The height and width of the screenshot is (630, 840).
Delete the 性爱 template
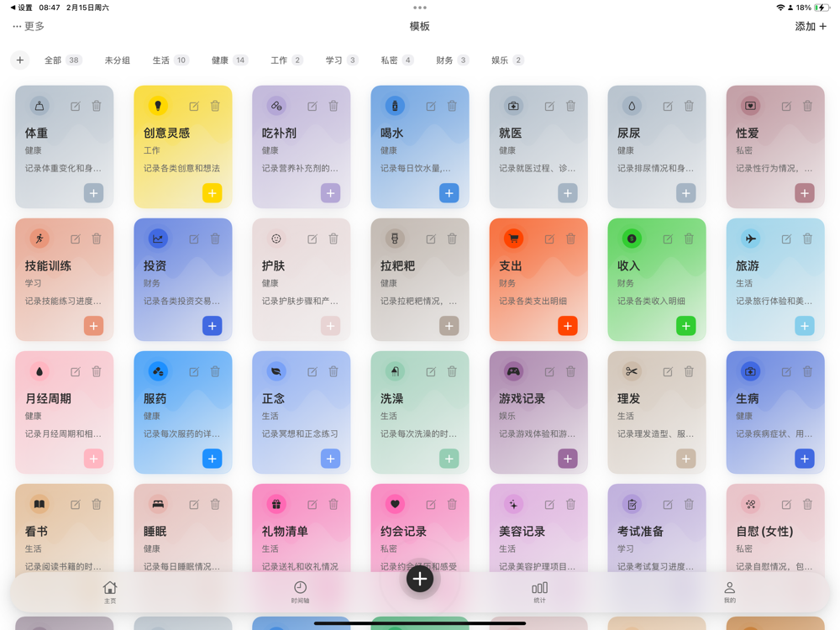point(807,106)
